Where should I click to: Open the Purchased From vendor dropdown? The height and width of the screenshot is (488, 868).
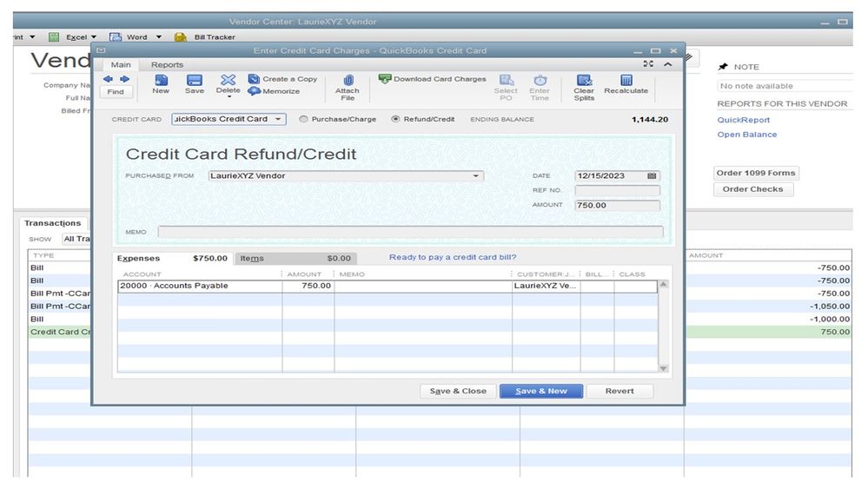point(475,176)
